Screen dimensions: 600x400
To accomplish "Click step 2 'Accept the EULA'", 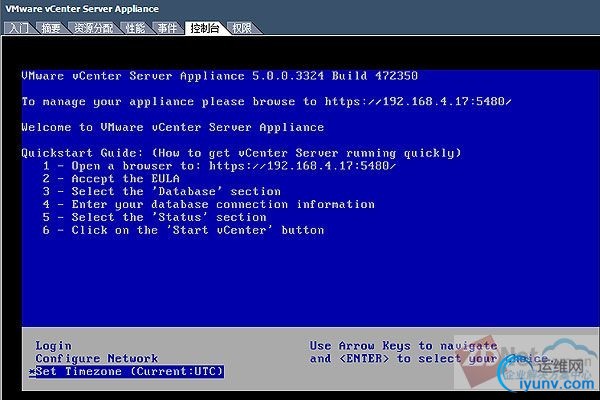I will [x=111, y=179].
